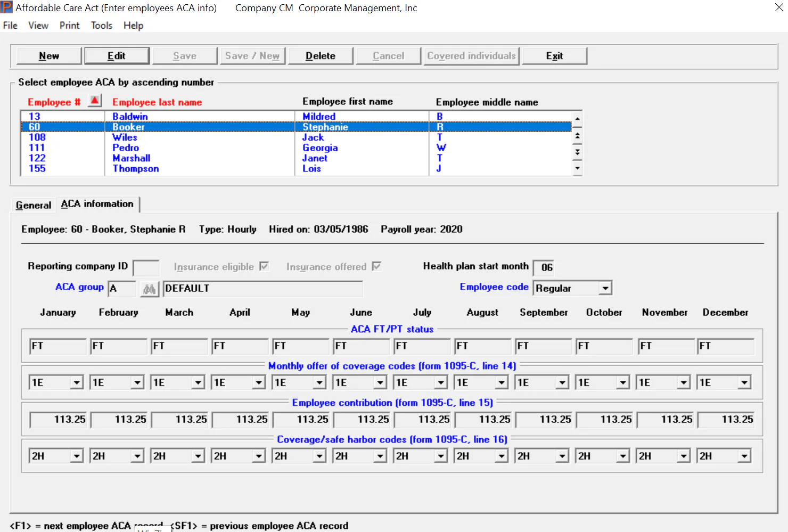Click the Health plan start month field
Screen dimensions: 788x532
pos(544,267)
